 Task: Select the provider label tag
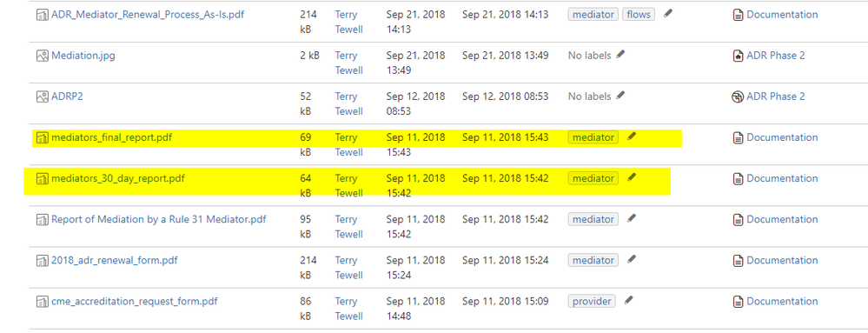click(x=593, y=302)
